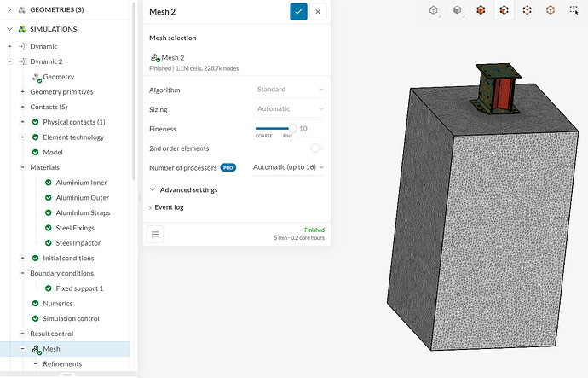Click Fineness value '10'
Viewport: 588px width, 378px height.
coord(303,129)
